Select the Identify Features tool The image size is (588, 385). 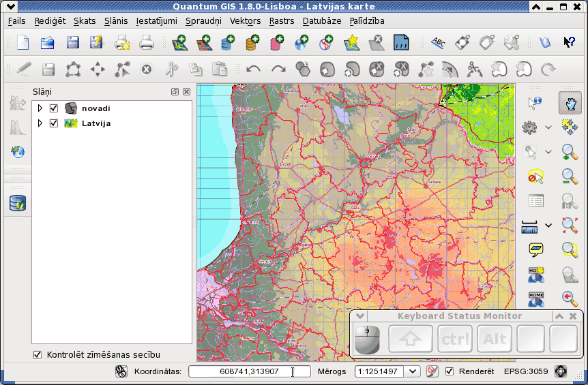point(534,103)
